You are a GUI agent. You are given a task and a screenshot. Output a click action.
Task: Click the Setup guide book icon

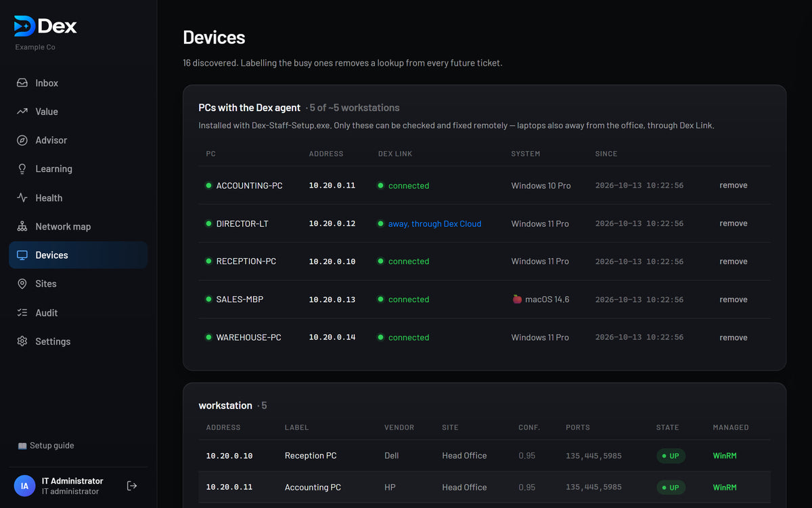(22, 446)
